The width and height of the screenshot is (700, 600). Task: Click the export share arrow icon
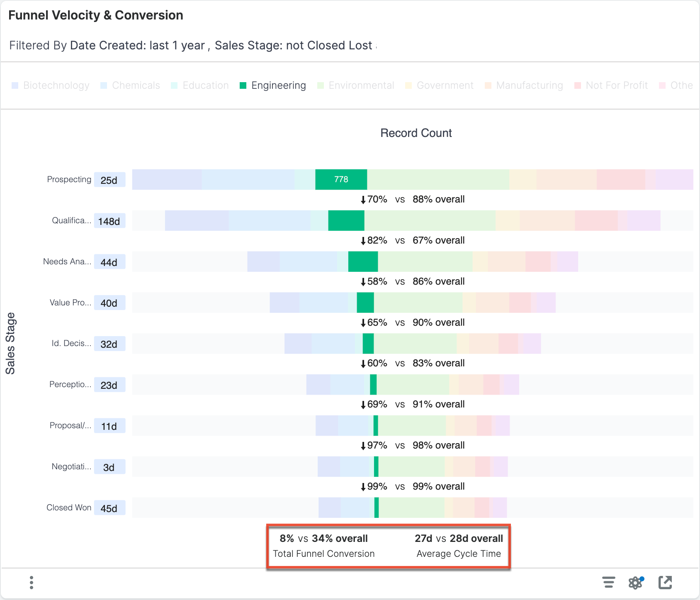pyautogui.click(x=665, y=583)
